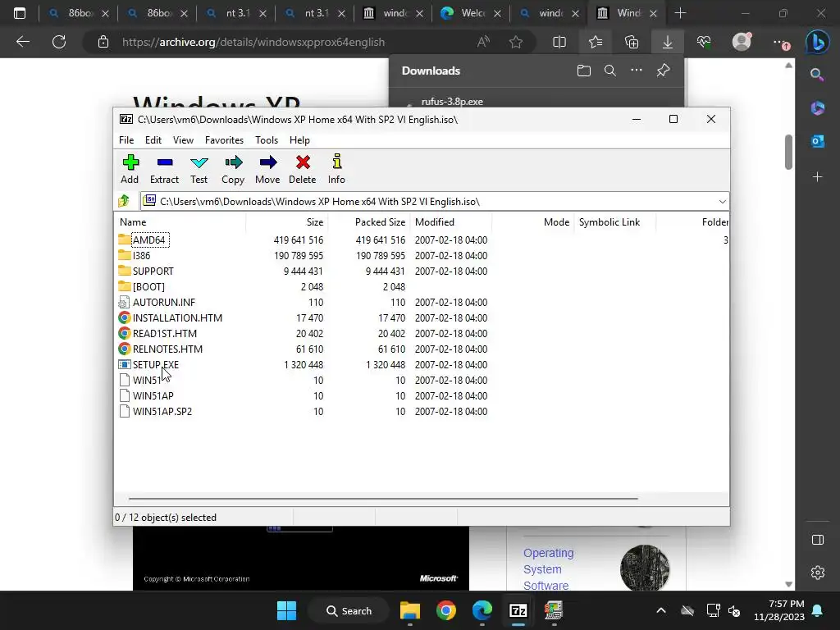Click the Read aloud icon in address bar
The width and height of the screenshot is (840, 630).
(x=483, y=42)
